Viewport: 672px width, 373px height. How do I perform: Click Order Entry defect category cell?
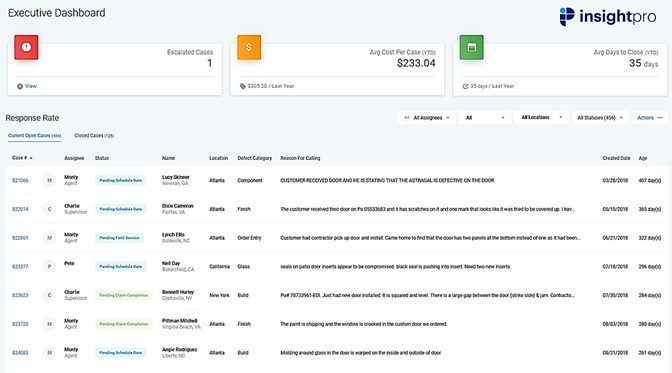coord(249,238)
